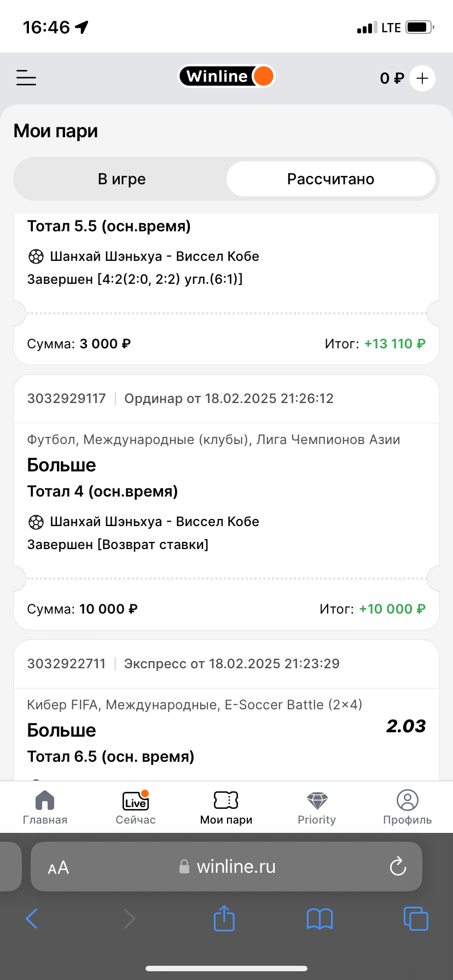Show all Safari tabs

coord(416,919)
